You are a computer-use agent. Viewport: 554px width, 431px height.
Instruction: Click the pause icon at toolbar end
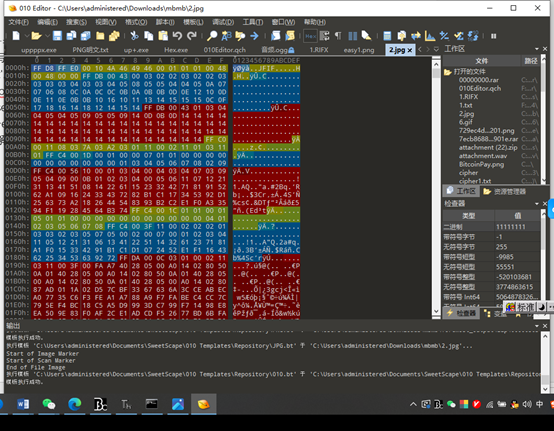(494, 36)
